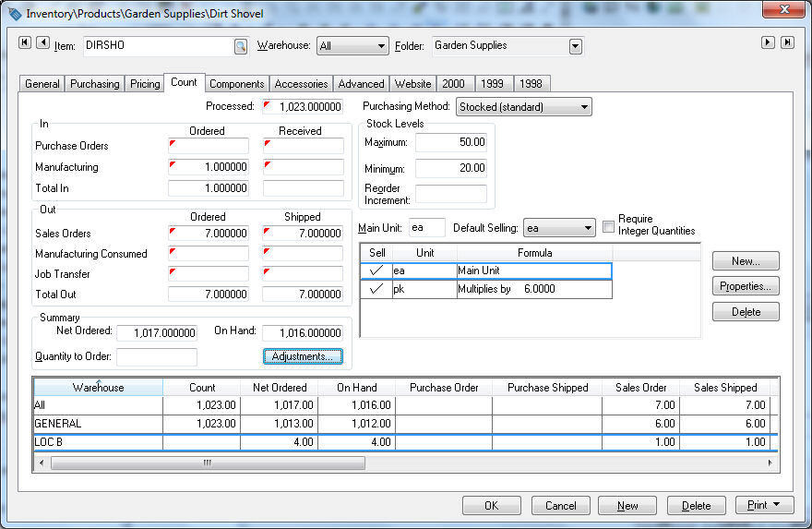812x529 pixels.
Task: Click the On Hand column header
Action: [357, 388]
